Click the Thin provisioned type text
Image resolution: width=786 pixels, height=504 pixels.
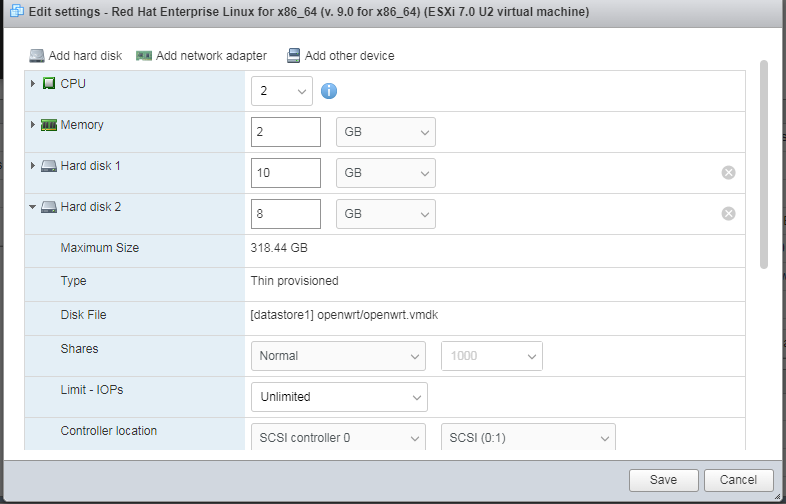(x=294, y=281)
